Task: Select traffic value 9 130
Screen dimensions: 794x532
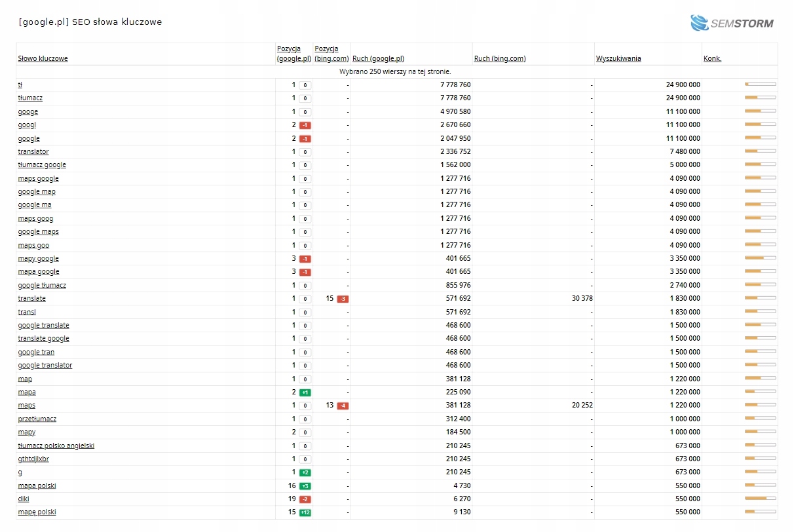Action: pos(463,512)
